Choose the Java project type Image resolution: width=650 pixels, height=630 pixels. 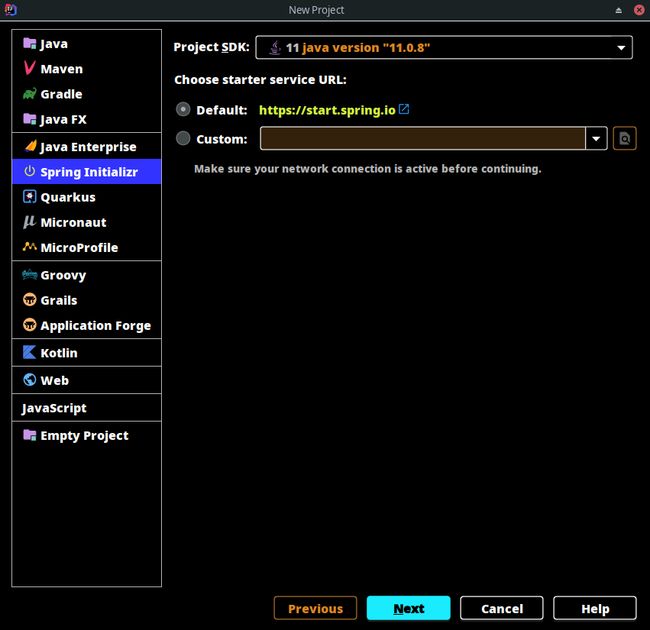tap(87, 44)
